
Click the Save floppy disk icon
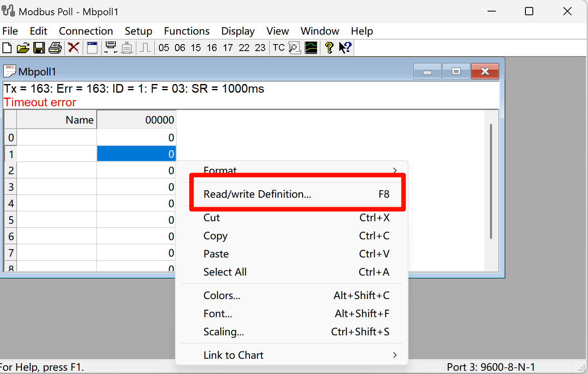[x=39, y=48]
